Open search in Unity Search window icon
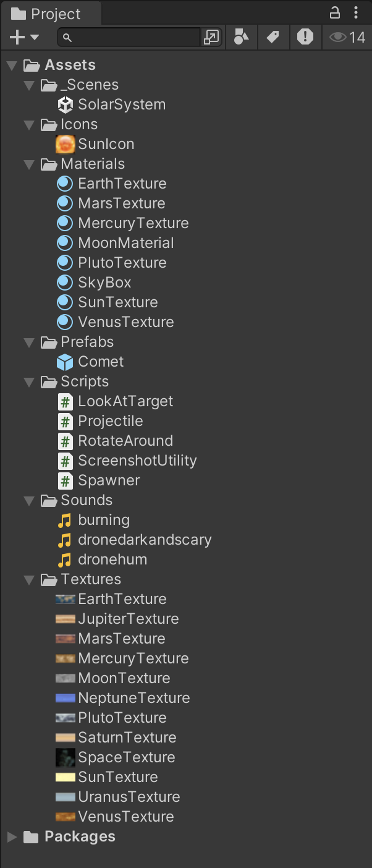Viewport: 372px width, 868px height. (x=211, y=38)
